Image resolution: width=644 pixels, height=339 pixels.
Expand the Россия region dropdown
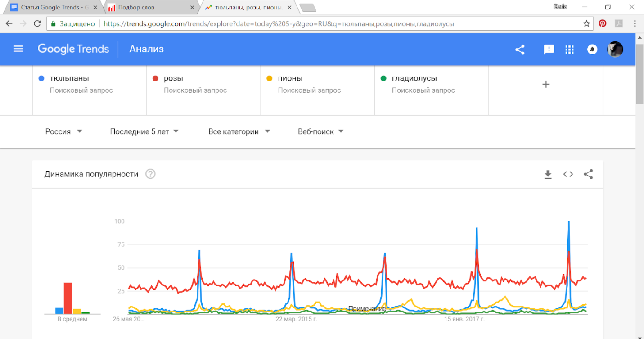[64, 131]
